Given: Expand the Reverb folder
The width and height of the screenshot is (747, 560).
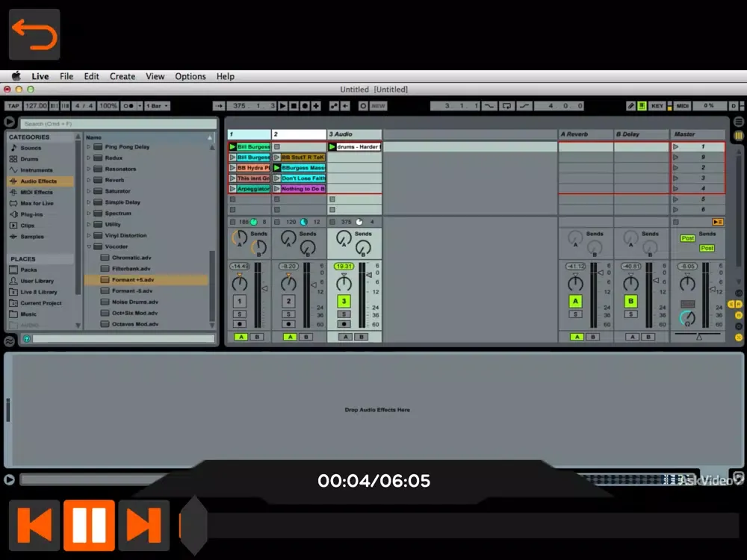Looking at the screenshot, I should pos(89,180).
